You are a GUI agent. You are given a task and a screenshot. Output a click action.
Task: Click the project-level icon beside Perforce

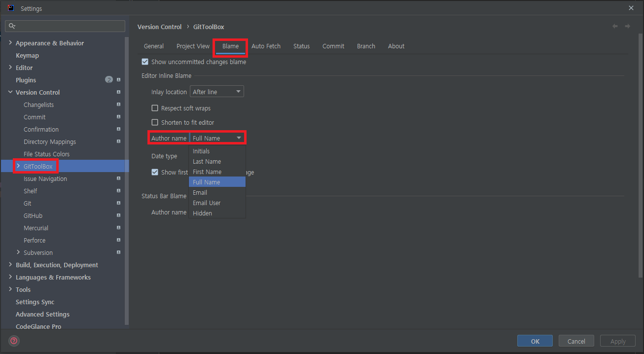(118, 240)
